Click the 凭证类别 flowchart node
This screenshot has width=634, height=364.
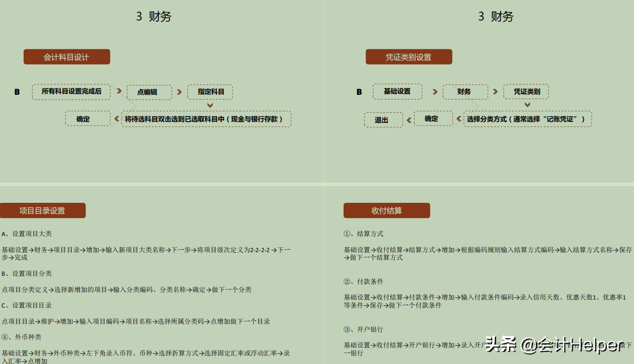coord(527,91)
